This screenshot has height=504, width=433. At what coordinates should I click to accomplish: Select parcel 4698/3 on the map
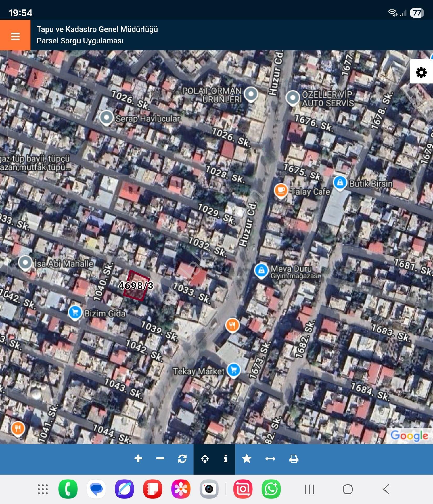pyautogui.click(x=136, y=286)
